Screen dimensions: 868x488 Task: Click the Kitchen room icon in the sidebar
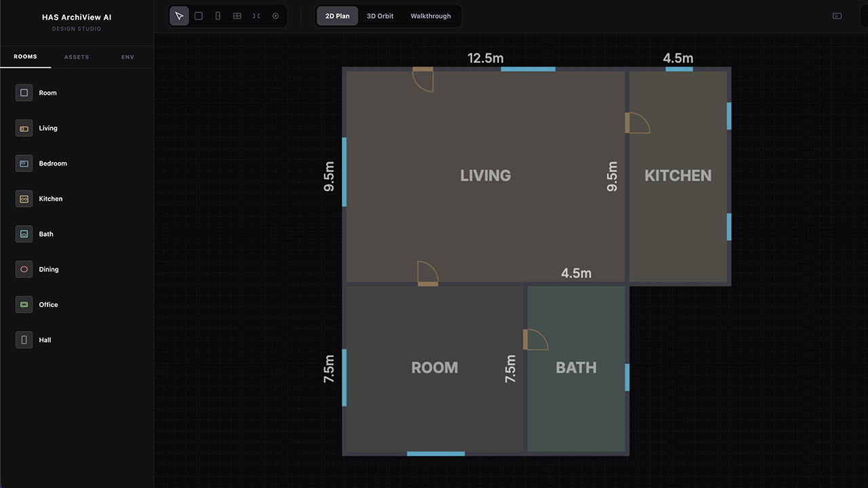[24, 199]
